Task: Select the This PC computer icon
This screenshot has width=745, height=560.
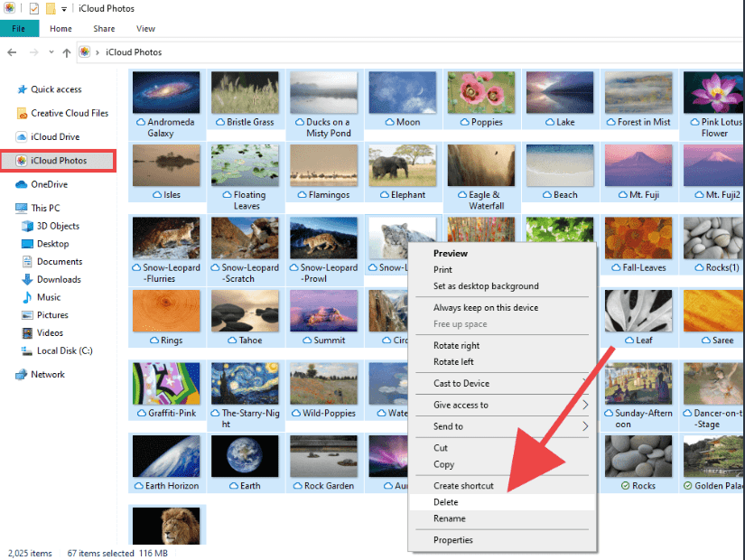Action: [x=22, y=209]
